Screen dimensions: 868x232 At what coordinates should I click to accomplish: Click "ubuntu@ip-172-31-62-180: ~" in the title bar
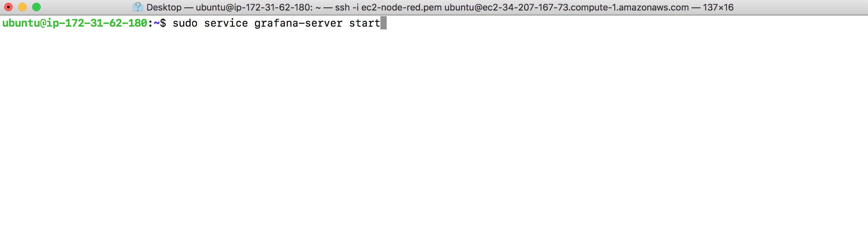(258, 7)
